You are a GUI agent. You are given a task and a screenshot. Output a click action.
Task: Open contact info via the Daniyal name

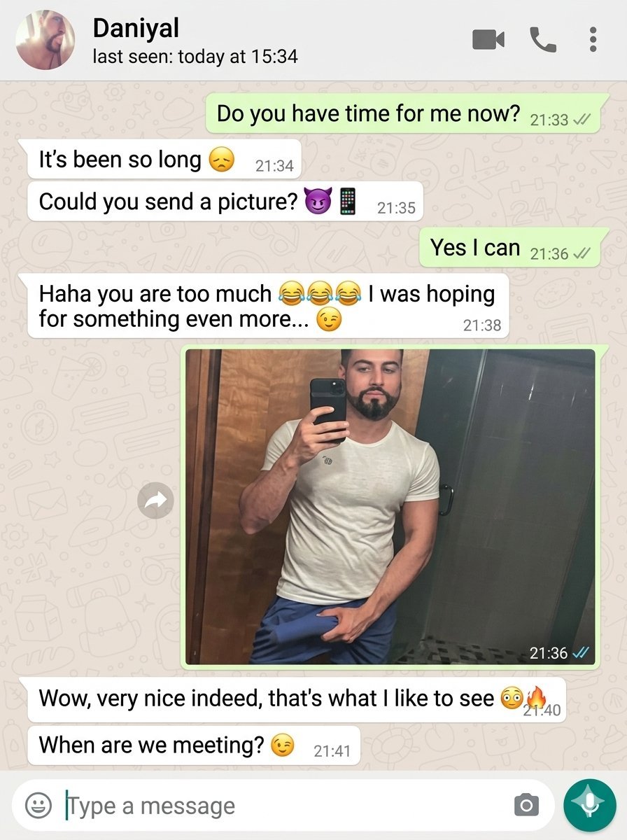136,28
